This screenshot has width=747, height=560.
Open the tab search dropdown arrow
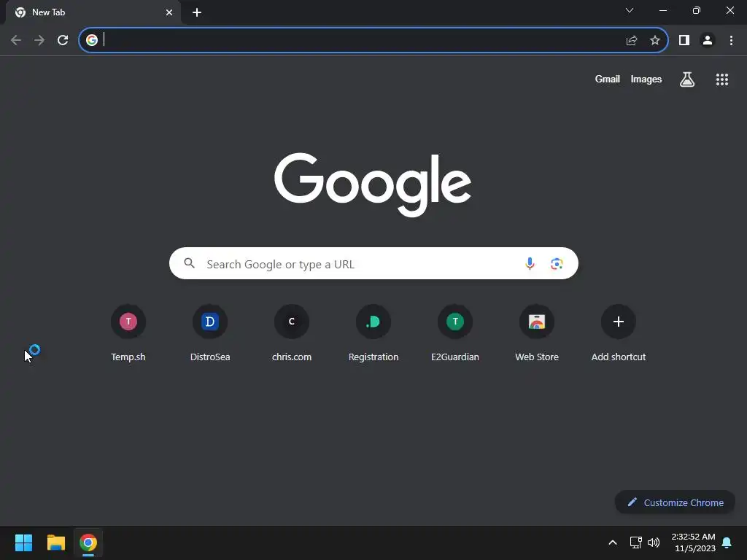[630, 10]
